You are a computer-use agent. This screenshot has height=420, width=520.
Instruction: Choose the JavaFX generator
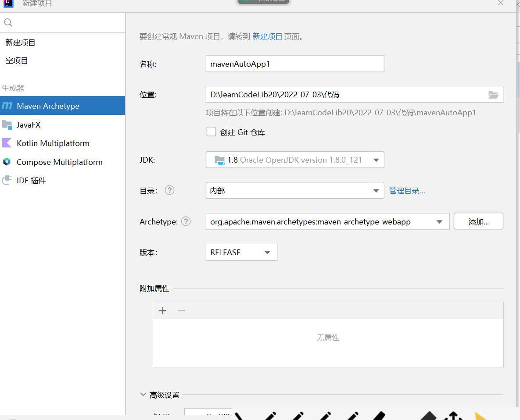pyautogui.click(x=62, y=125)
